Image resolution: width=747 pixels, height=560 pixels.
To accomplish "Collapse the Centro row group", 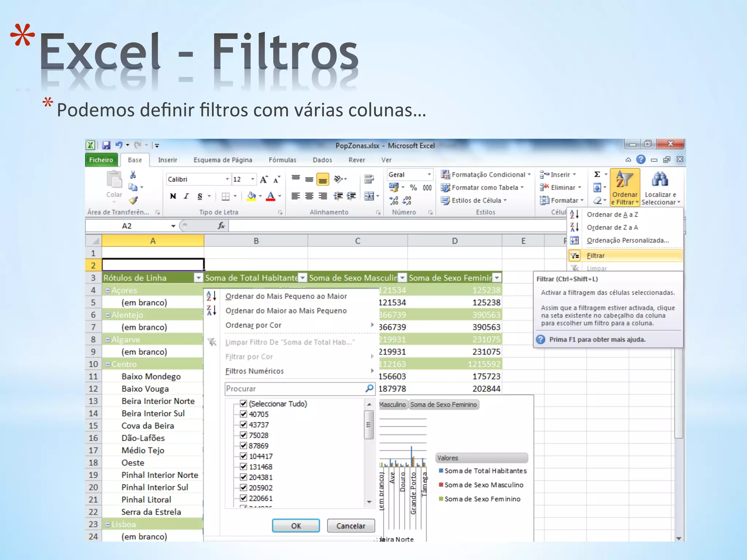I will click(108, 364).
